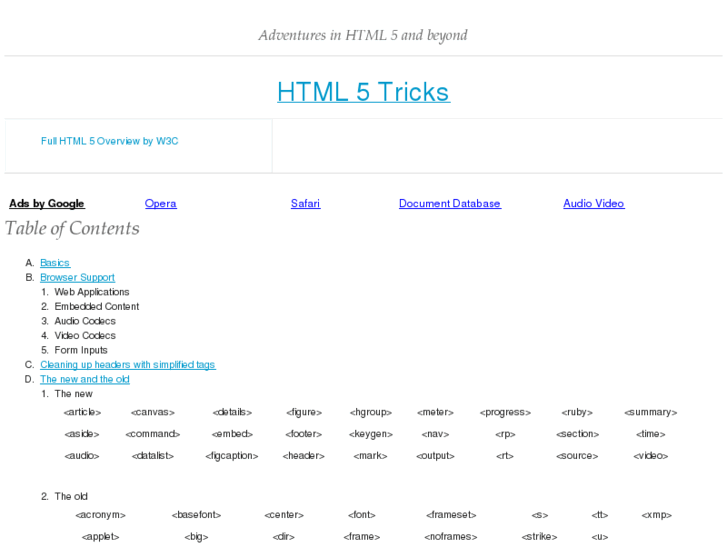The height and width of the screenshot is (545, 727).
Task: Open the Audio Video ad link
Action: tap(593, 203)
